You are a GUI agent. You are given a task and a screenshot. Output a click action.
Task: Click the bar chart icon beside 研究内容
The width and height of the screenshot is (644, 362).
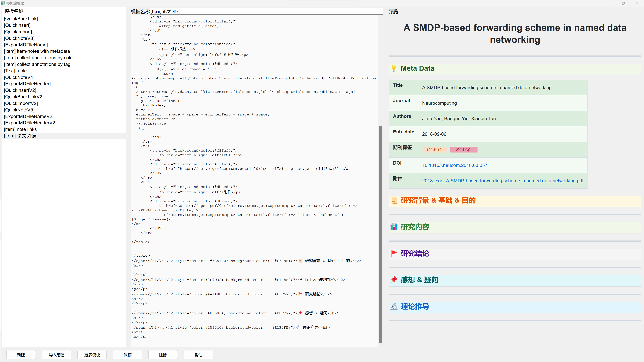[394, 227]
